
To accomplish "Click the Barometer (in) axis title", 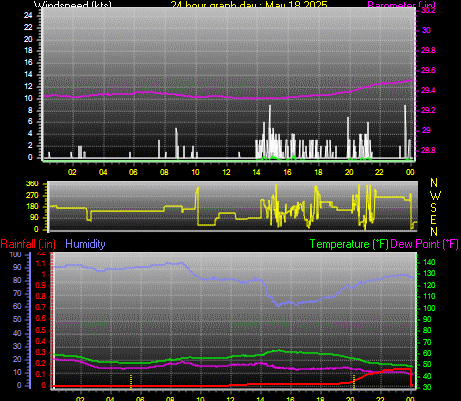I will tap(401, 5).
